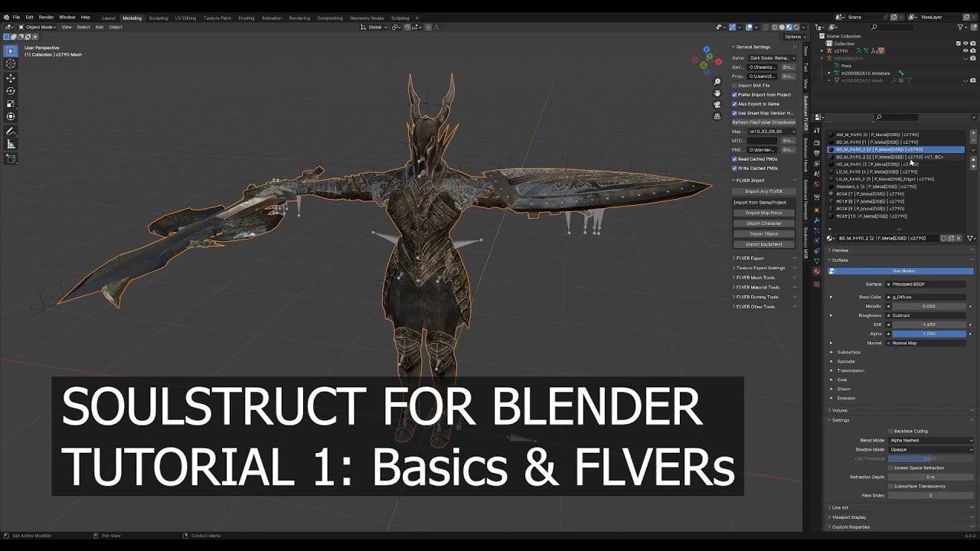980x551 pixels.
Task: Activate the Transform tool
Action: (x=11, y=116)
